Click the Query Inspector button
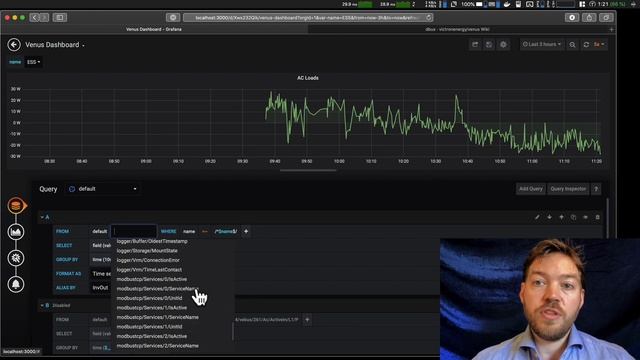This screenshot has height=360, width=640. [568, 189]
